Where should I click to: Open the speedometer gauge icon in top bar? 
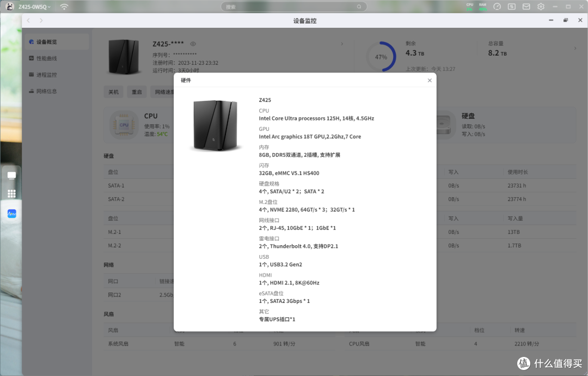(x=497, y=7)
